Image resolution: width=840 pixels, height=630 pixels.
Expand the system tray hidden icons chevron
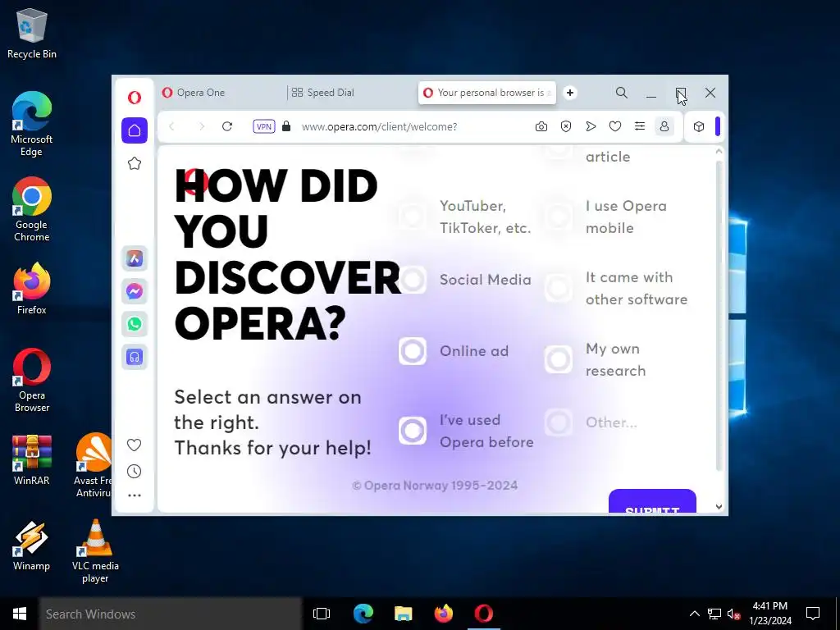pyautogui.click(x=694, y=614)
